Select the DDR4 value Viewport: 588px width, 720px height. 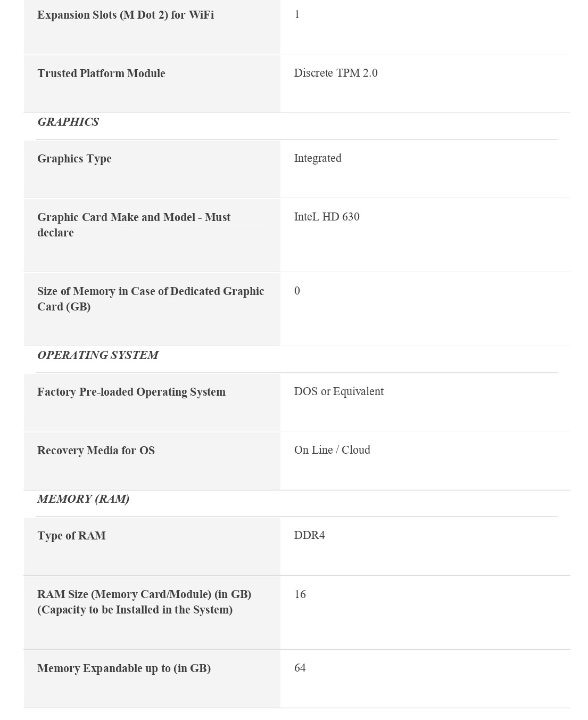click(309, 535)
